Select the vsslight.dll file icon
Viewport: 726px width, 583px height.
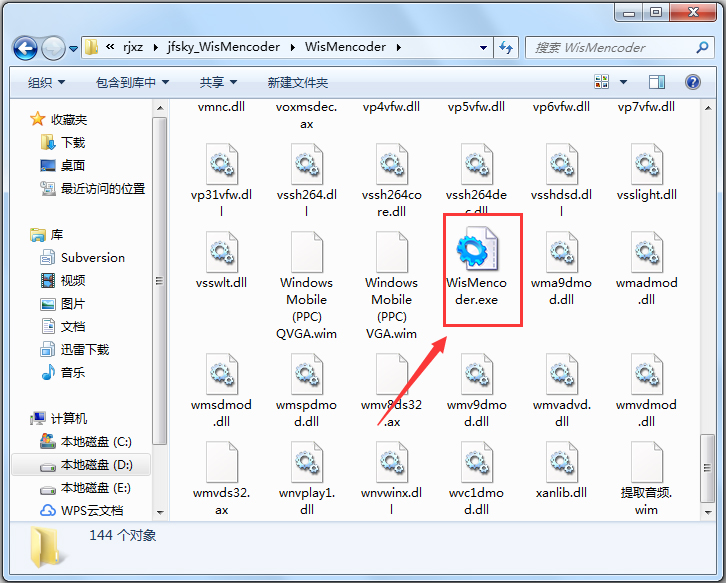point(647,164)
